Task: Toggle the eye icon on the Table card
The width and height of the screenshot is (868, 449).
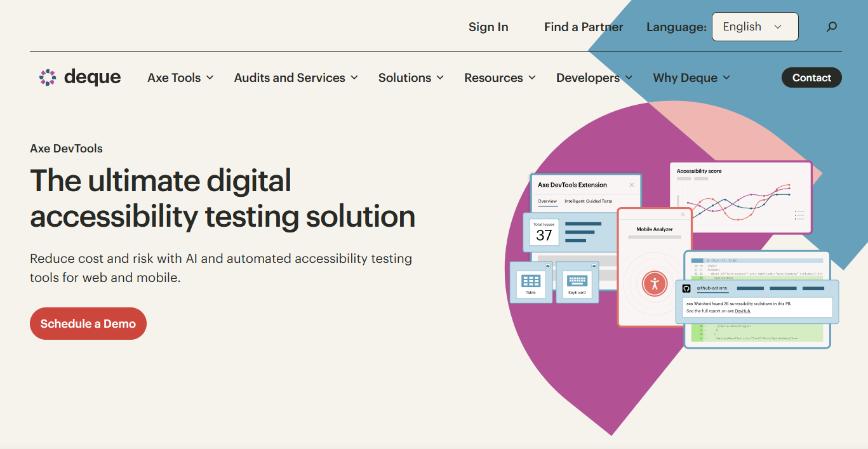Action: pos(547,266)
